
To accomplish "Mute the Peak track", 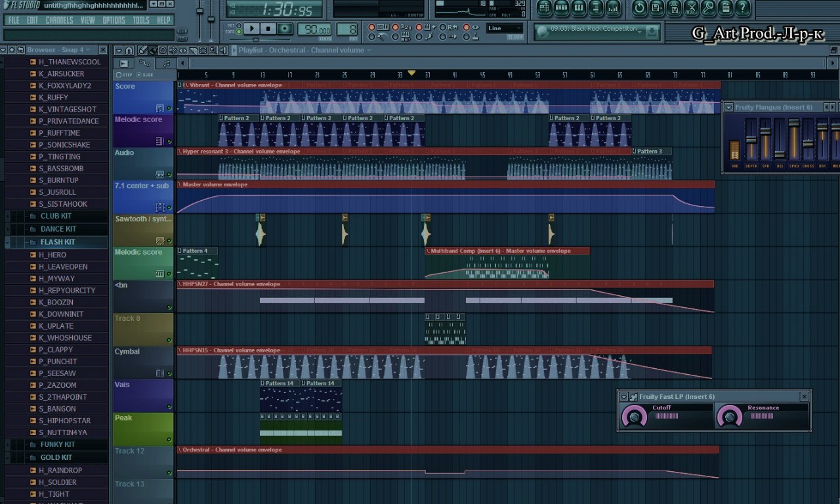I will (169, 440).
